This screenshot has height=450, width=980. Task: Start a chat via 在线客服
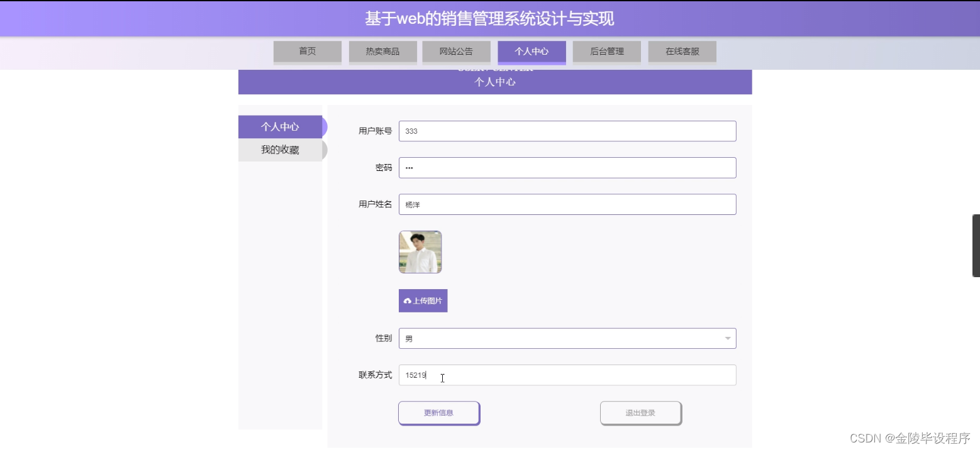pyautogui.click(x=682, y=52)
